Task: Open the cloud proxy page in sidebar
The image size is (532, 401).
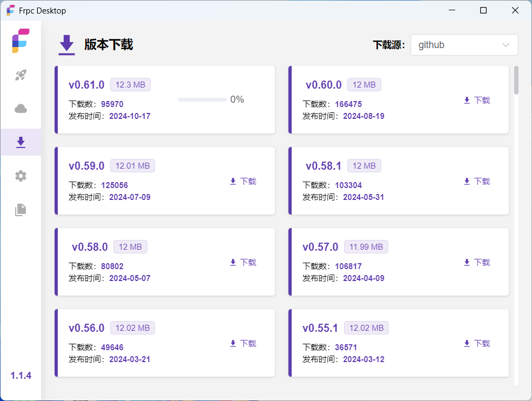Action: point(21,109)
